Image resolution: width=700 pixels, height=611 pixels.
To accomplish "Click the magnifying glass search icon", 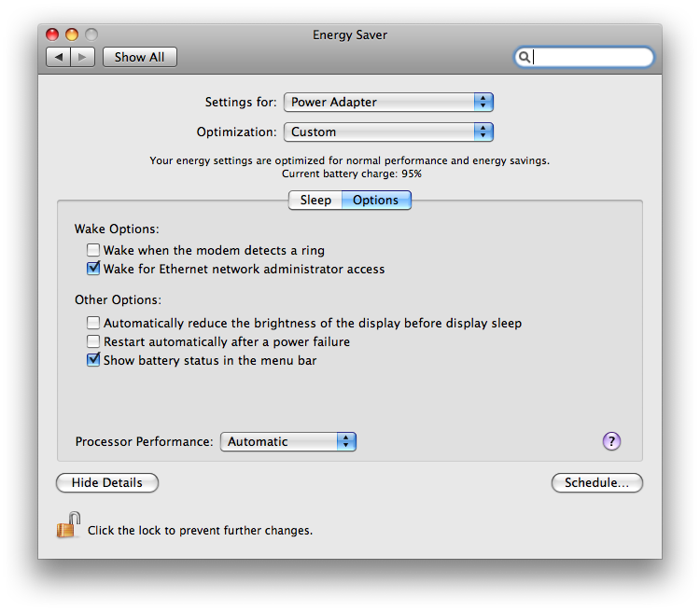I will coord(525,57).
